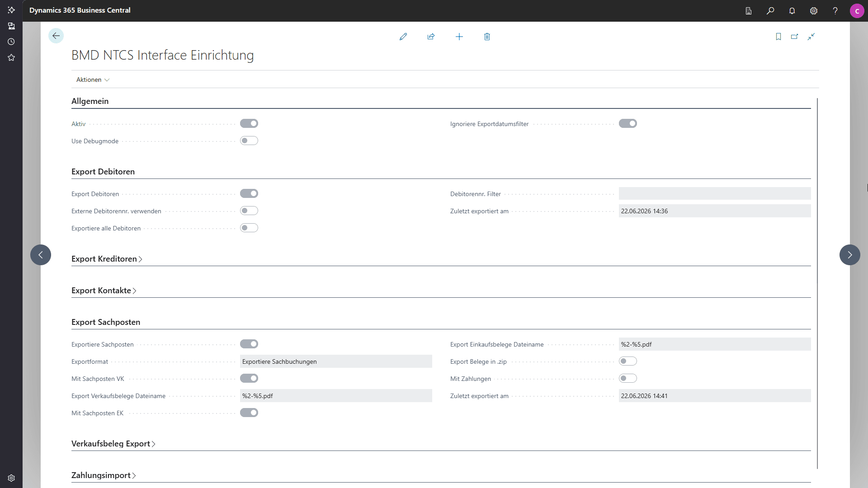Toggle Ignoriere Exportdatumsfilter switch

628,123
